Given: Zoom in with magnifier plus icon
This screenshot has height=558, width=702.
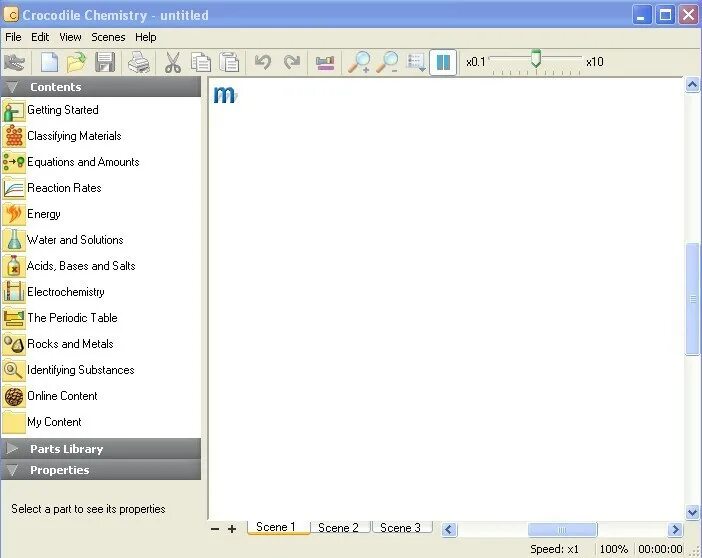Looking at the screenshot, I should pyautogui.click(x=359, y=62).
